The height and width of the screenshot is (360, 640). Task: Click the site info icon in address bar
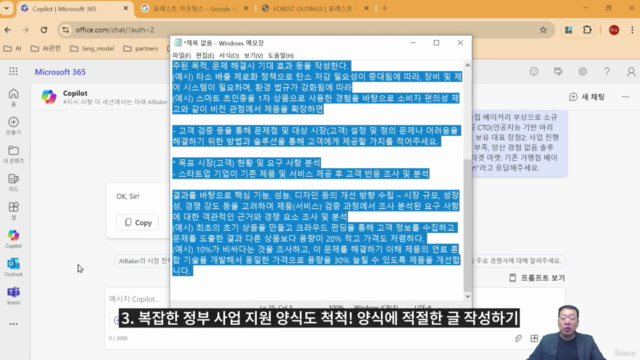[x=65, y=30]
